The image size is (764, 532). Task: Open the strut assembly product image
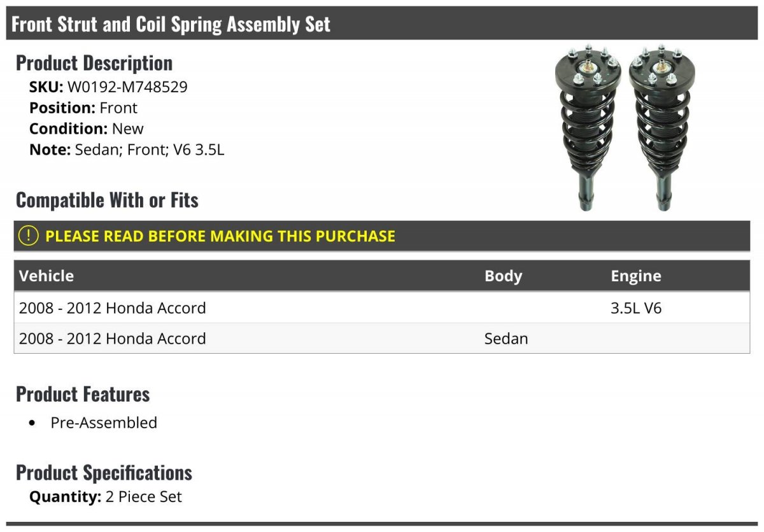[625, 127]
